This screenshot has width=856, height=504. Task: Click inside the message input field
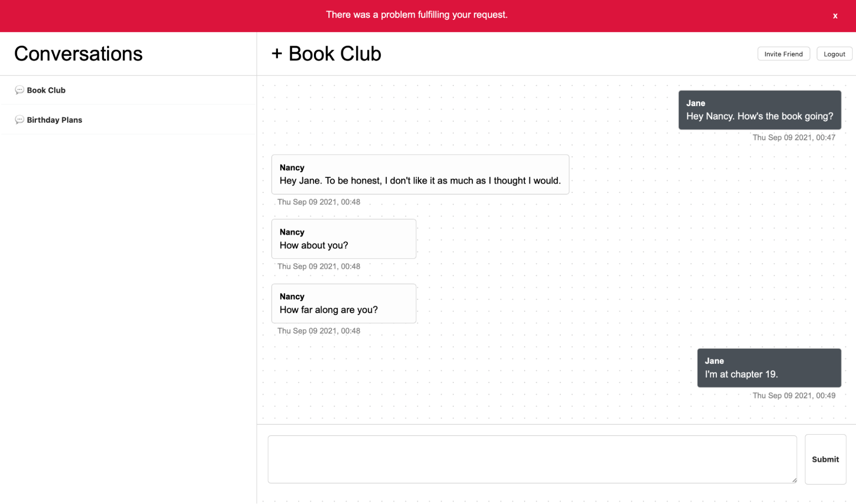tap(532, 459)
